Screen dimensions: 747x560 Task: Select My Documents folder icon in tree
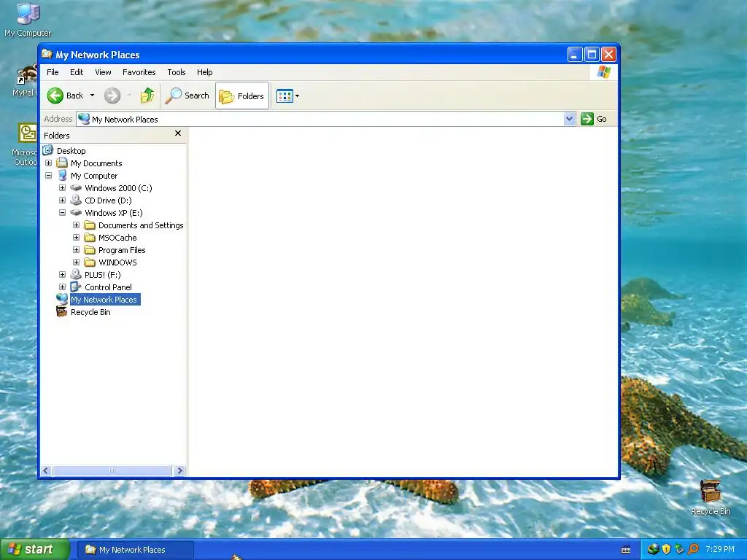point(62,163)
